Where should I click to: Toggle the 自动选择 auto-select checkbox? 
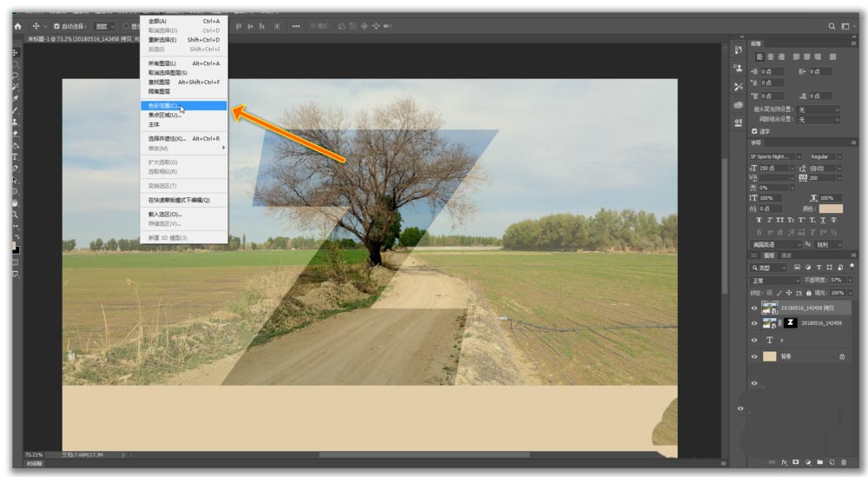tap(56, 26)
